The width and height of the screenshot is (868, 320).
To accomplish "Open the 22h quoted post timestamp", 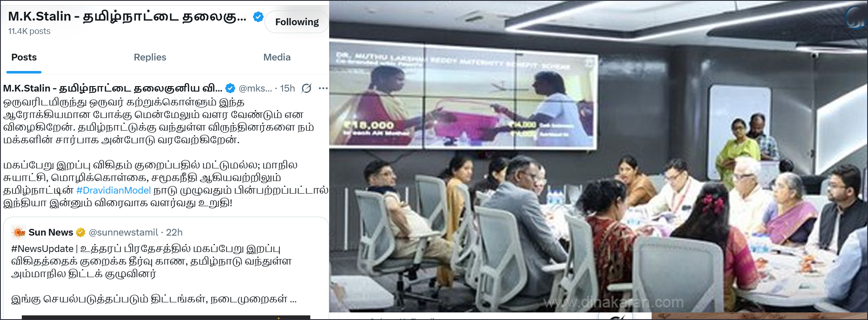I will pyautogui.click(x=174, y=232).
